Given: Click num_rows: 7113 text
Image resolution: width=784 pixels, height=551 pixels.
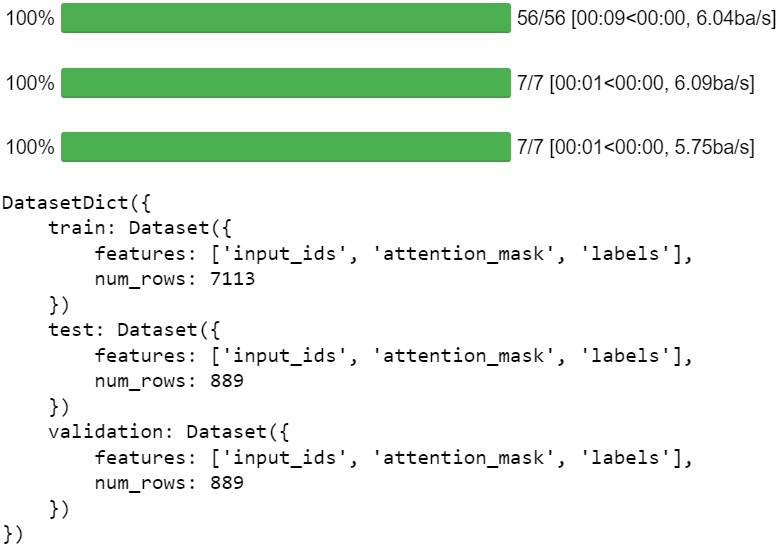Looking at the screenshot, I should [174, 279].
